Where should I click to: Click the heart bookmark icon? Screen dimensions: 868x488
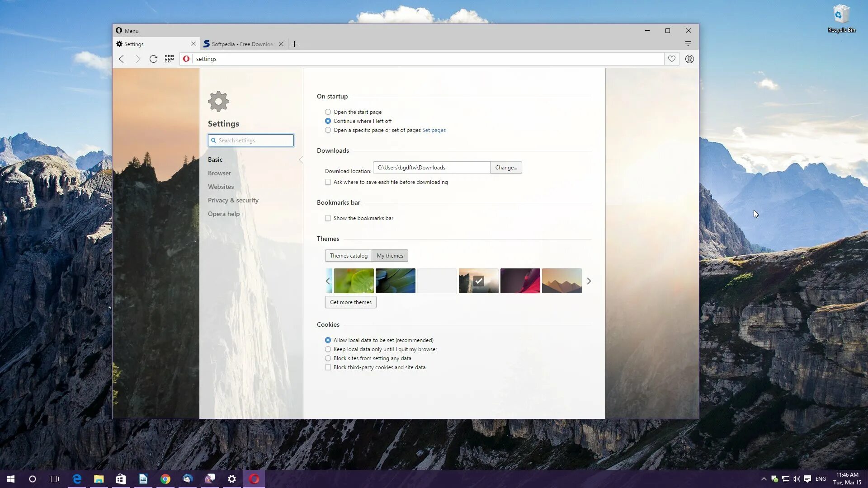click(672, 59)
